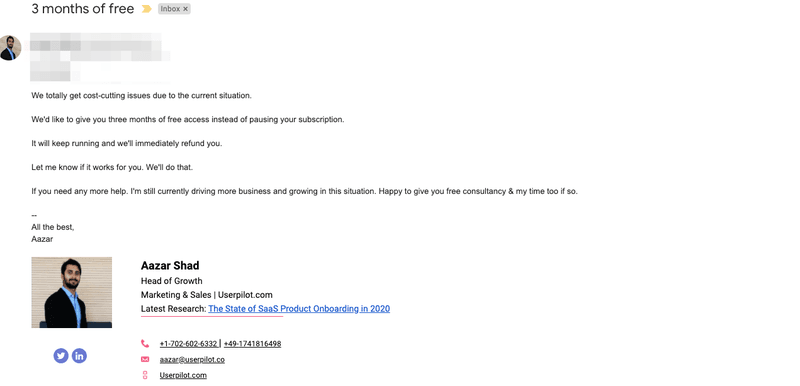The width and height of the screenshot is (800, 386).
Task: Click the yellow importance marker beside subject
Action: [146, 9]
